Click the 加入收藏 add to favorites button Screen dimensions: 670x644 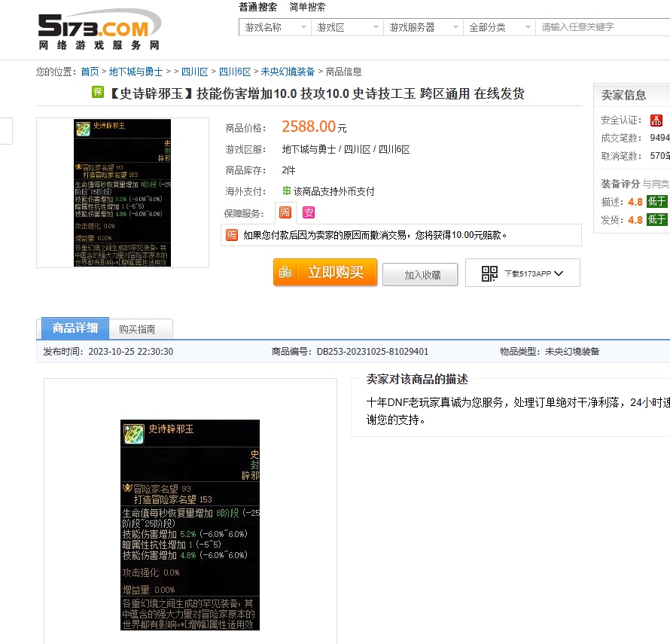tap(420, 274)
